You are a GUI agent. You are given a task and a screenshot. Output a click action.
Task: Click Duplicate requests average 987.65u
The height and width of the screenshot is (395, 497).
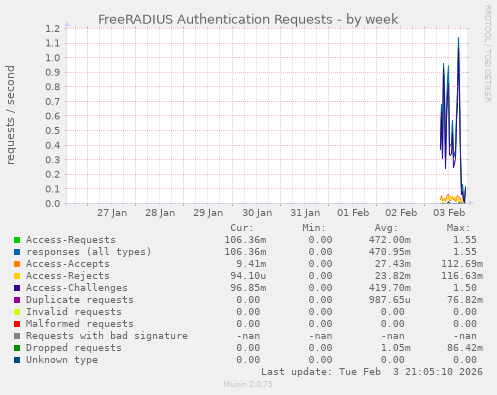coord(389,300)
